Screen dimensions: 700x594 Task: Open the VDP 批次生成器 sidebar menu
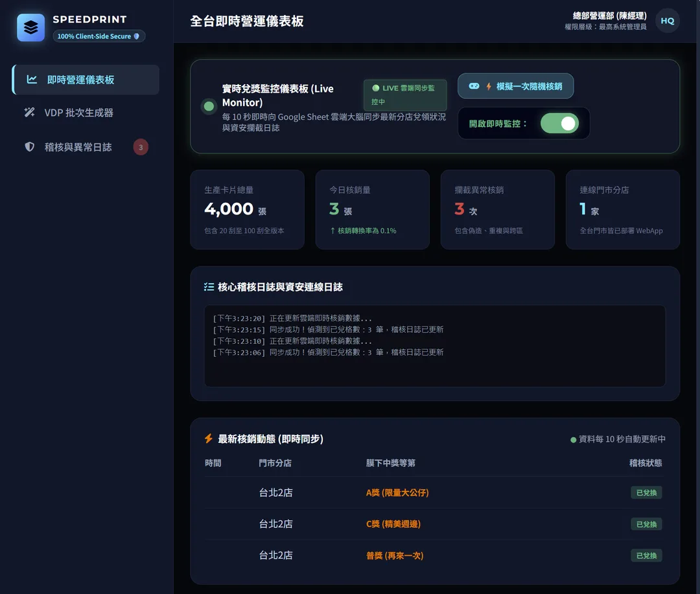[86, 113]
